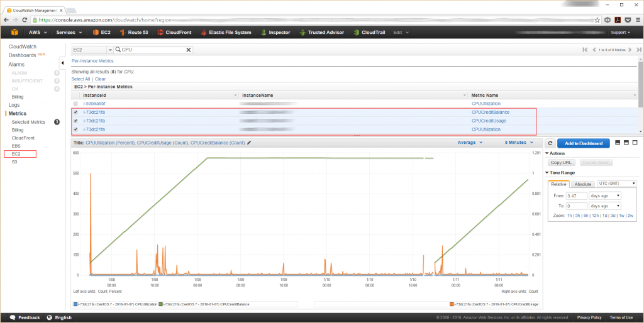Open Inspector shortcut in top bar

pyautogui.click(x=275, y=33)
